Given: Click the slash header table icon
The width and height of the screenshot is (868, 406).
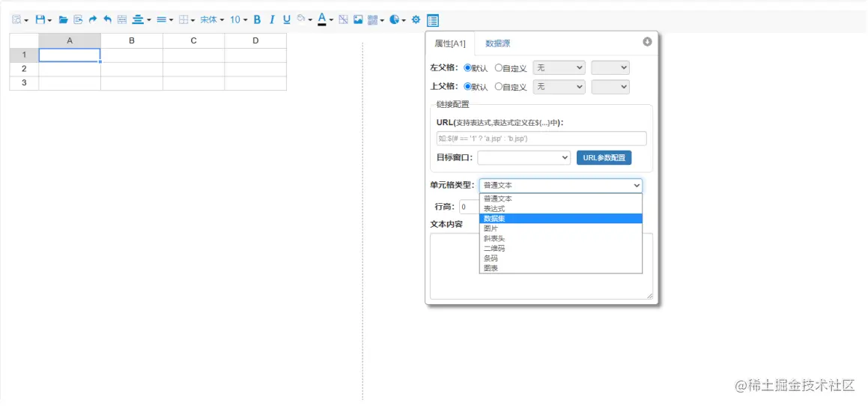Looking at the screenshot, I should [x=343, y=19].
